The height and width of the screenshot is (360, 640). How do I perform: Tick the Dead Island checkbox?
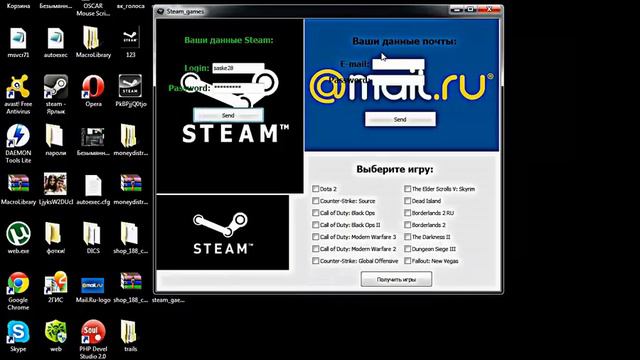407,201
